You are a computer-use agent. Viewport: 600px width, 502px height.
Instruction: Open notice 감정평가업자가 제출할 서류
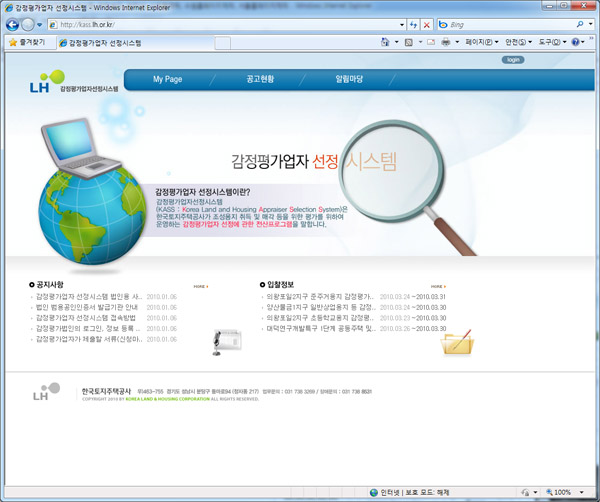89,339
